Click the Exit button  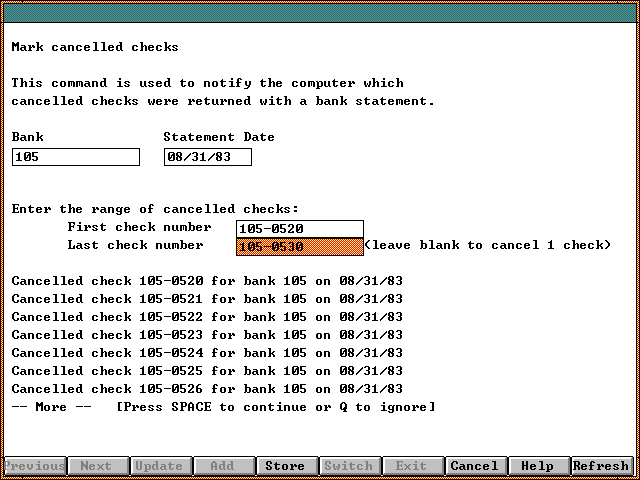coord(411,466)
